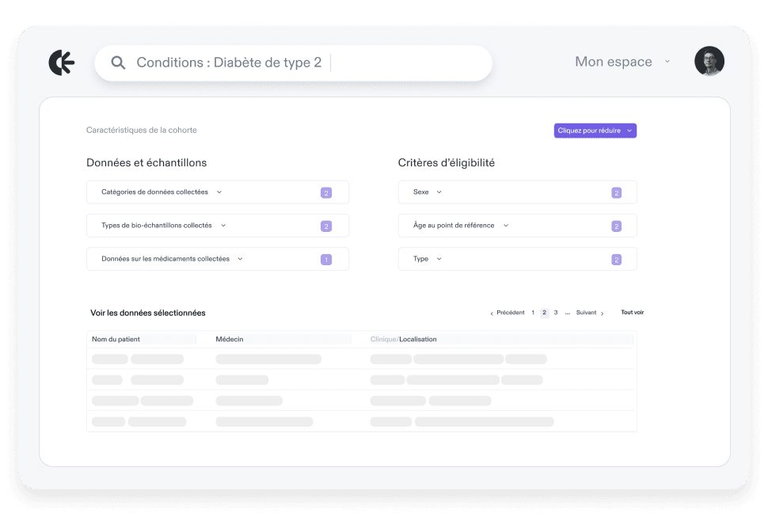Click the Tout voir link
The width and height of the screenshot is (768, 532).
[x=631, y=312]
